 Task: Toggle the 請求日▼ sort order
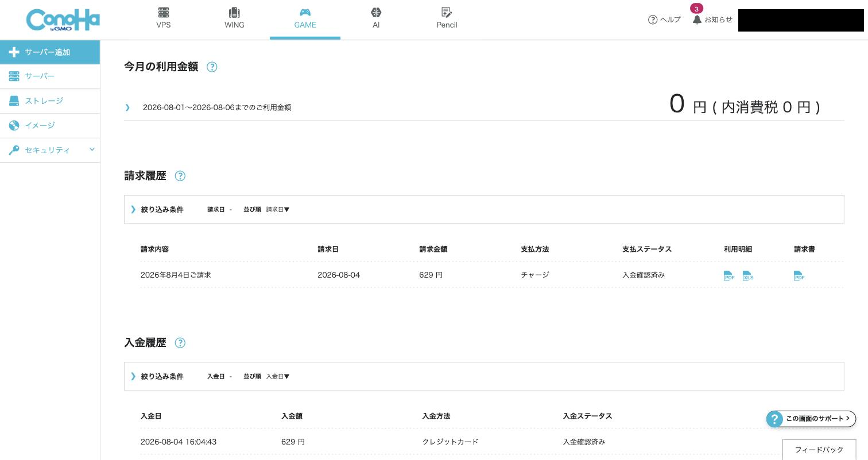pyautogui.click(x=278, y=210)
